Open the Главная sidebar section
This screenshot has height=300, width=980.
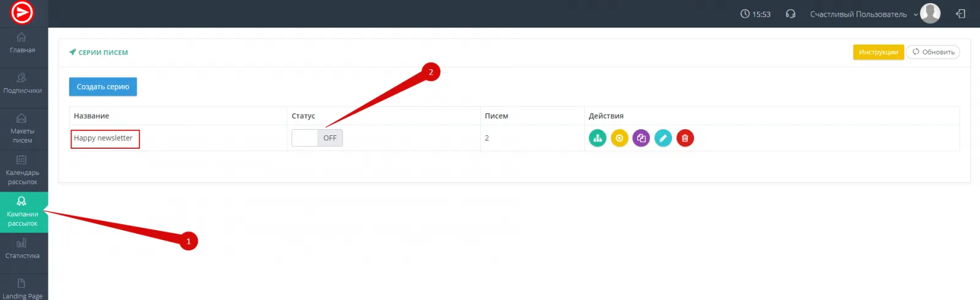(23, 43)
